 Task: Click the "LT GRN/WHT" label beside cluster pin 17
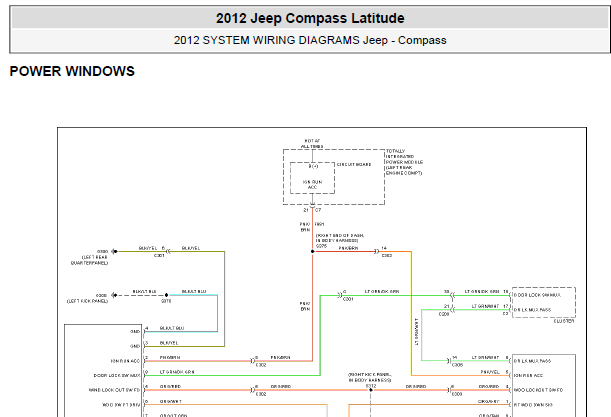[485, 306]
